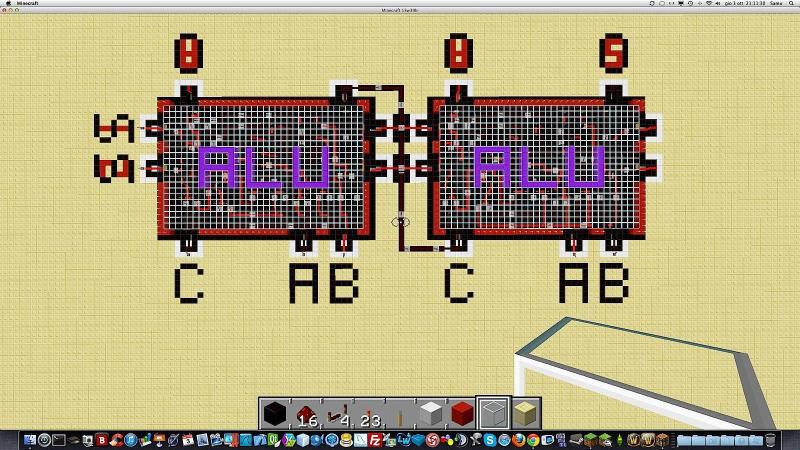Open the Sims plumbob icon in Dock
The width and height of the screenshot is (800, 450).
[619, 440]
